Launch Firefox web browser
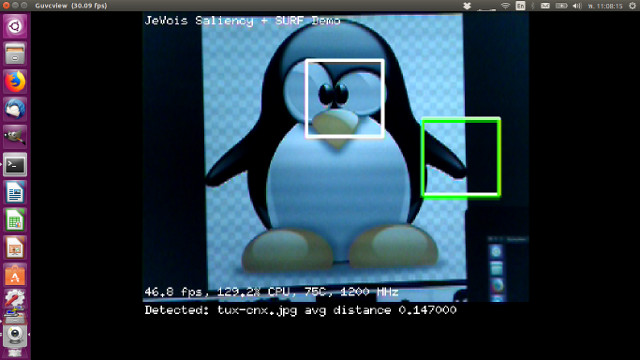This screenshot has width=640, height=360. click(x=15, y=82)
